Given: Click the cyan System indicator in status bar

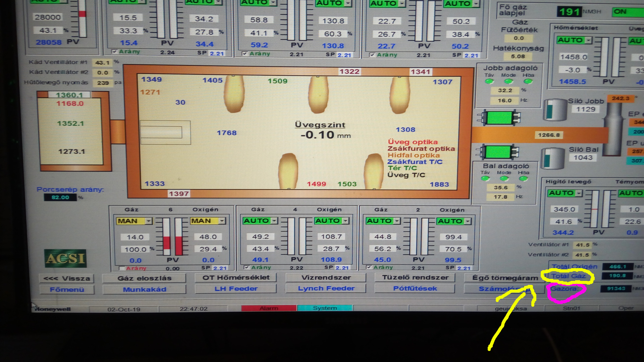Looking at the screenshot, I should pos(324,308).
